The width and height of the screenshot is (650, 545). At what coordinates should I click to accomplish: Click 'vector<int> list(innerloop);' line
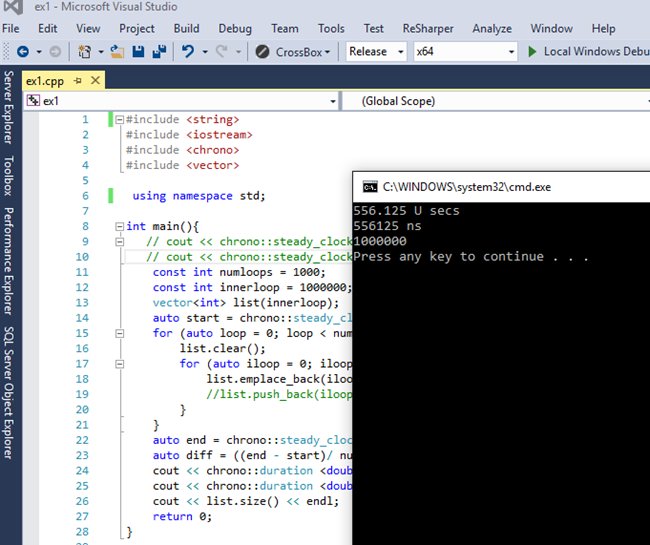click(x=246, y=303)
